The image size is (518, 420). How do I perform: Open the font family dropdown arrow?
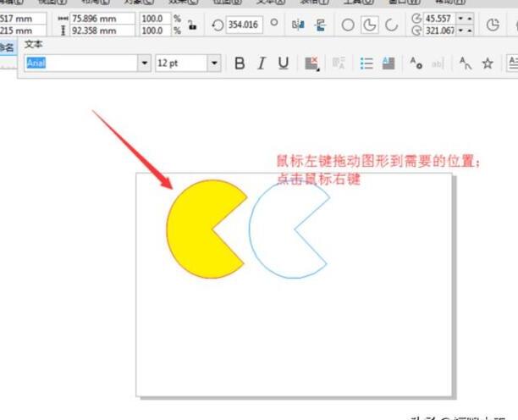click(145, 63)
